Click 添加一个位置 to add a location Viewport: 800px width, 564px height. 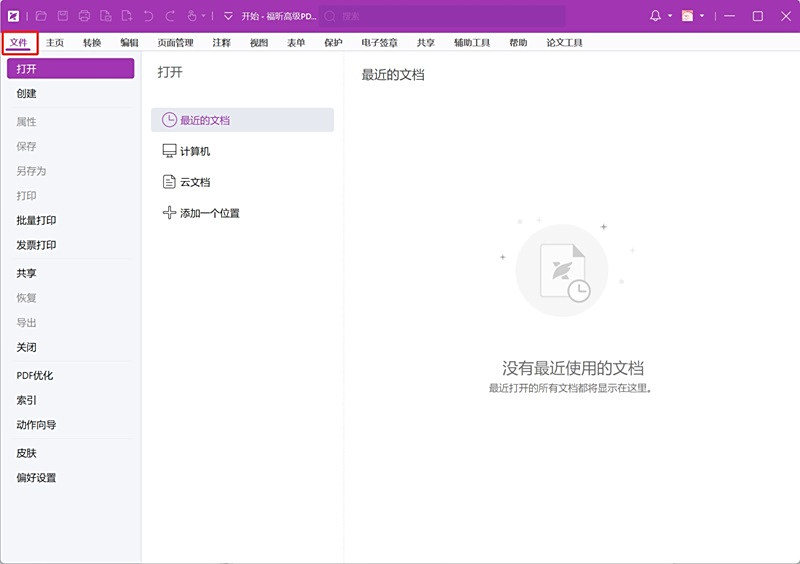[x=209, y=213]
